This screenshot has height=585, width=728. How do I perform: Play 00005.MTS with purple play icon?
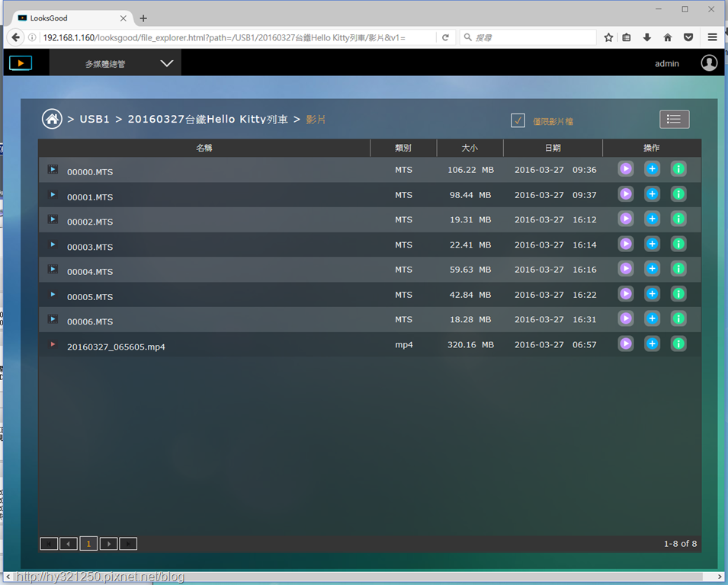[626, 294]
